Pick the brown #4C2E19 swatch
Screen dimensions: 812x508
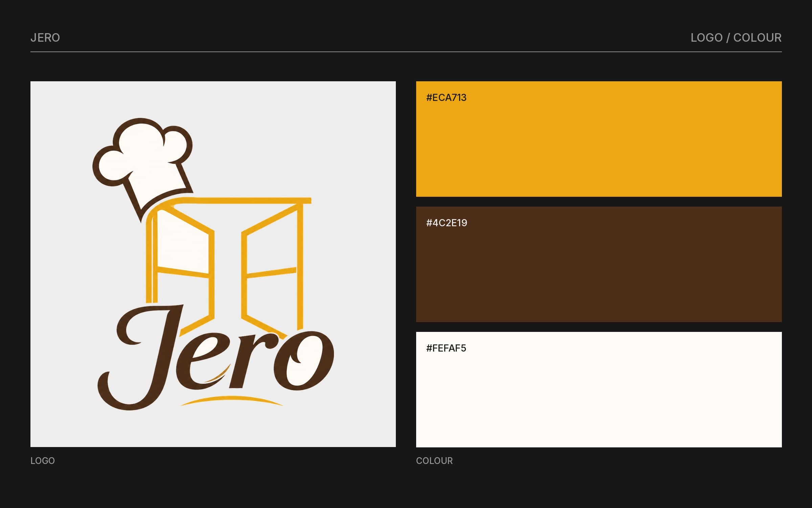(599, 264)
